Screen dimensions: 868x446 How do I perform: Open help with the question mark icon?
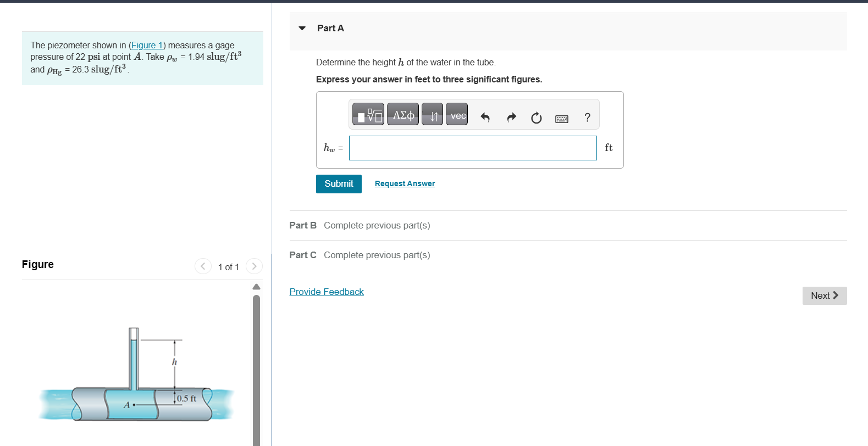[x=588, y=118]
